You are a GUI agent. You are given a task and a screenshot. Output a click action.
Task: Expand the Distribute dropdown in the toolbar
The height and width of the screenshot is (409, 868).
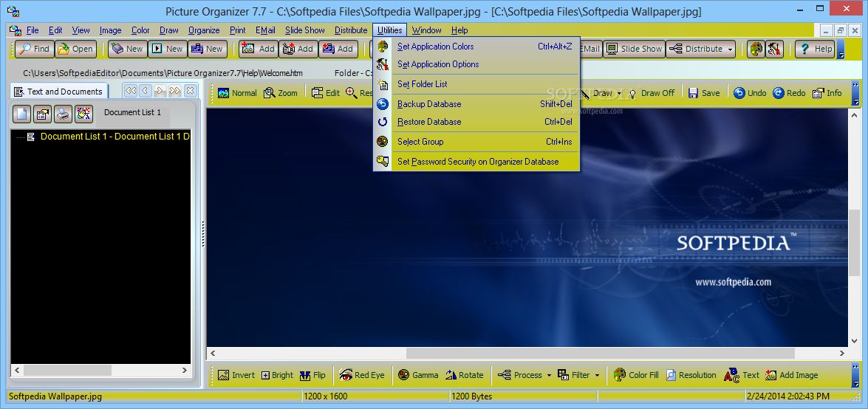coord(730,49)
